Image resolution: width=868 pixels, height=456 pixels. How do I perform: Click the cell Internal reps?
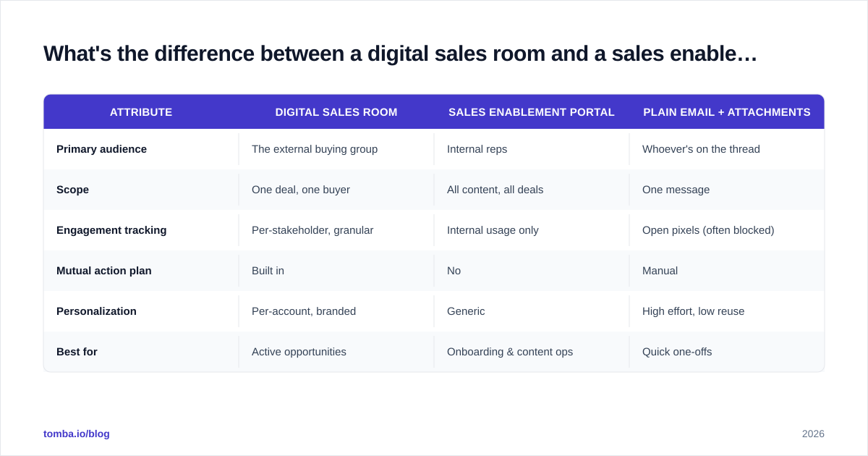pos(477,149)
